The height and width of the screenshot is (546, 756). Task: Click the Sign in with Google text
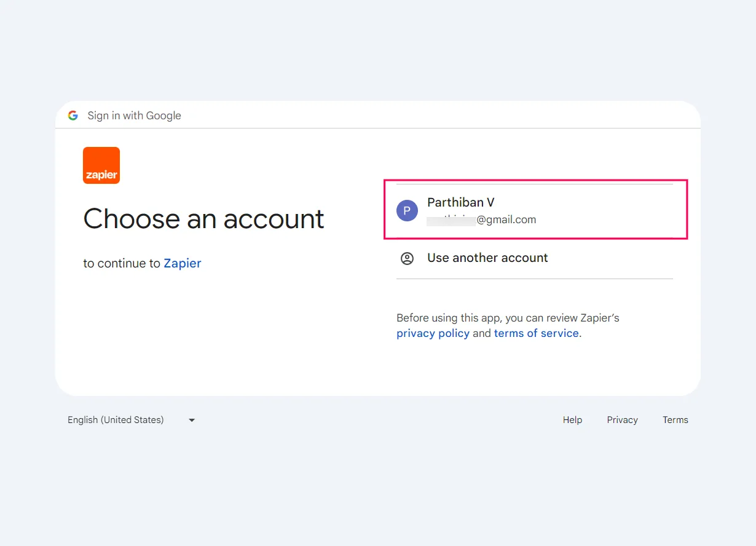click(134, 116)
